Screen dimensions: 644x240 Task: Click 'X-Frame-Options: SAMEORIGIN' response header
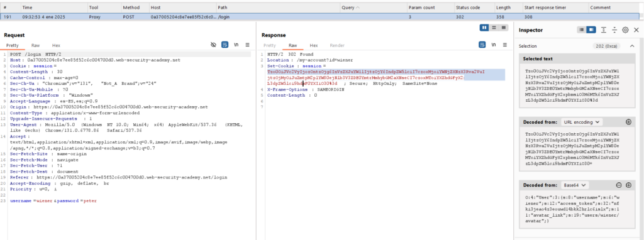306,89
